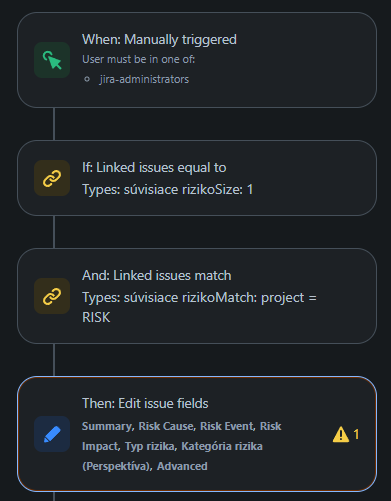This screenshot has width=391, height=501.
Task: Open the 'When: Manually triggered' component title
Action: pyautogui.click(x=159, y=40)
